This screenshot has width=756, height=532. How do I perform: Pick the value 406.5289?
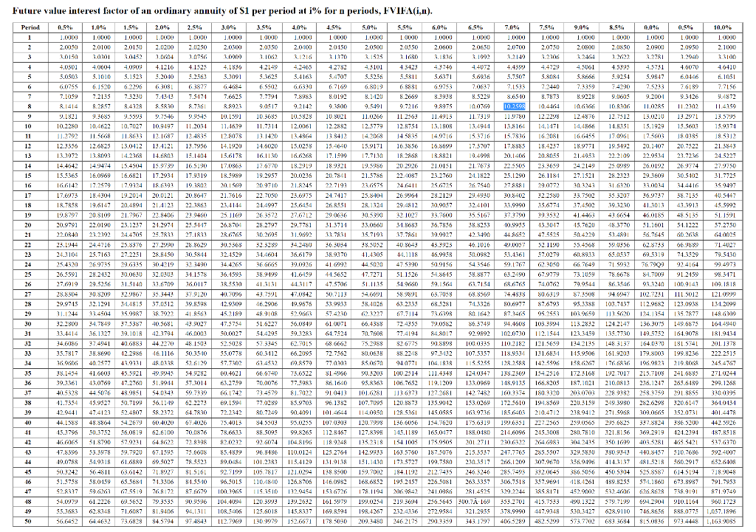[513, 522]
